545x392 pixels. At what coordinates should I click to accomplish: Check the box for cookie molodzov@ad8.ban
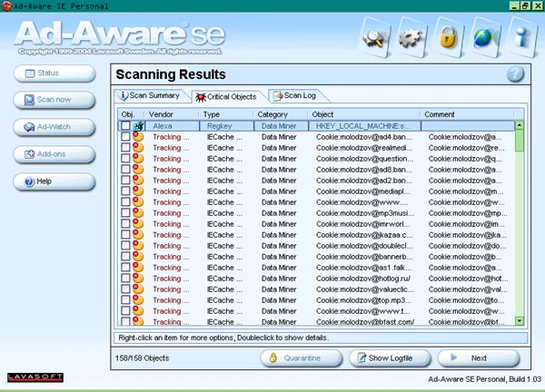tap(125, 170)
